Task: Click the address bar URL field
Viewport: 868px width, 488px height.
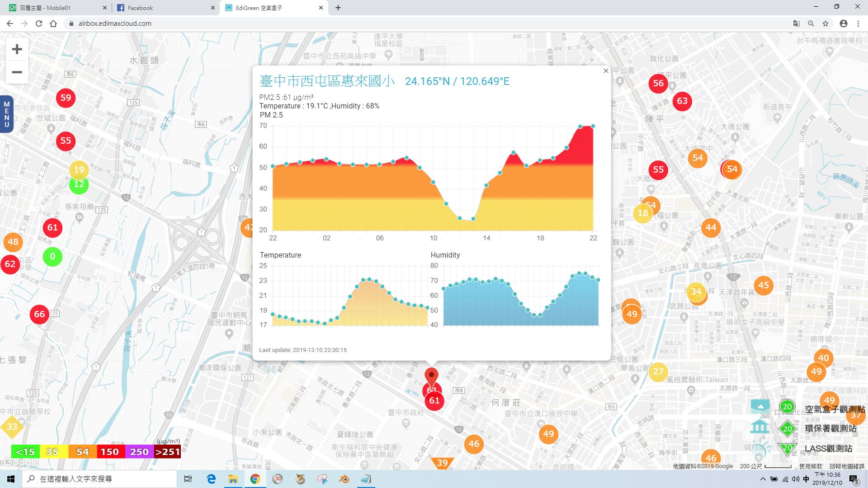Action: tap(425, 23)
